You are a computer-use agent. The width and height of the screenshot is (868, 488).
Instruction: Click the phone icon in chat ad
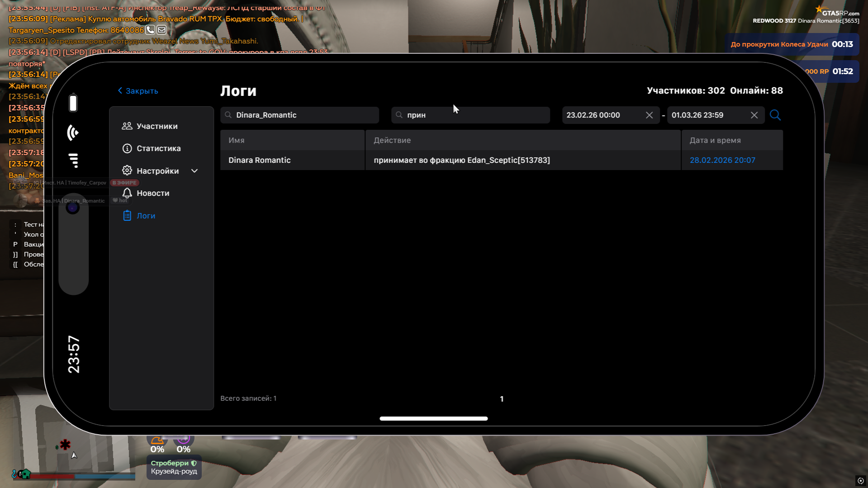click(150, 30)
